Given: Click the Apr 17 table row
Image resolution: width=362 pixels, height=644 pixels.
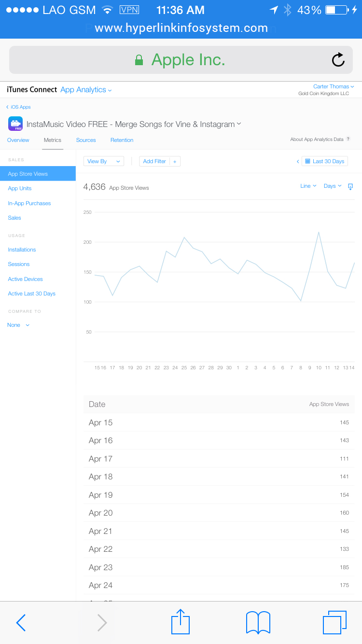Looking at the screenshot, I should pyautogui.click(x=219, y=459).
